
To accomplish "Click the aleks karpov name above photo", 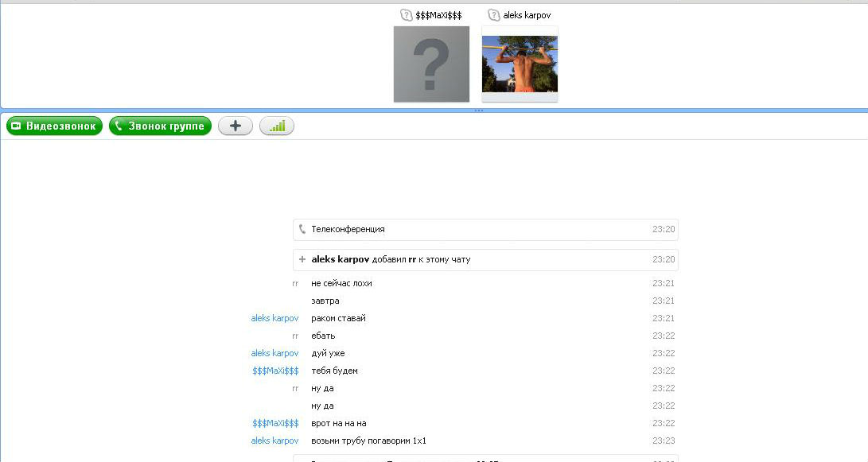I will pos(527,15).
